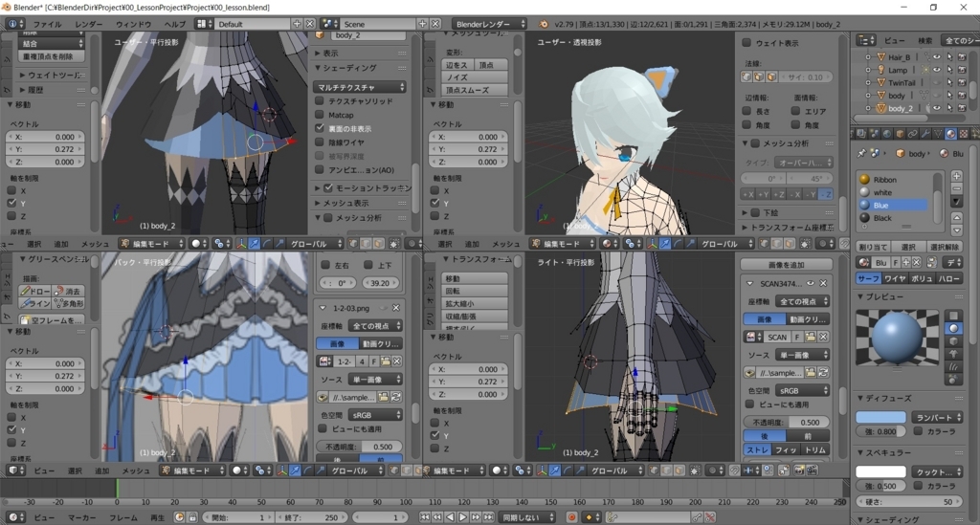Toggle SCAN3474 image visibility eye
The height and width of the screenshot is (525, 980).
tap(811, 283)
